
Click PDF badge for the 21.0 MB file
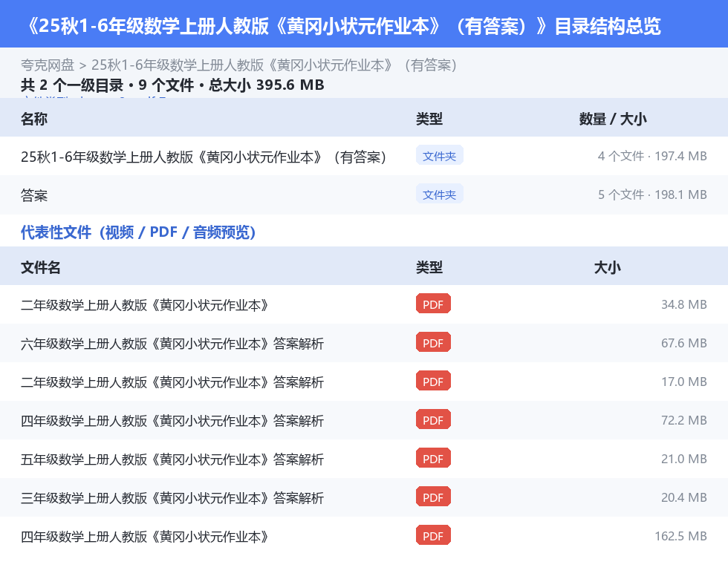(x=433, y=458)
